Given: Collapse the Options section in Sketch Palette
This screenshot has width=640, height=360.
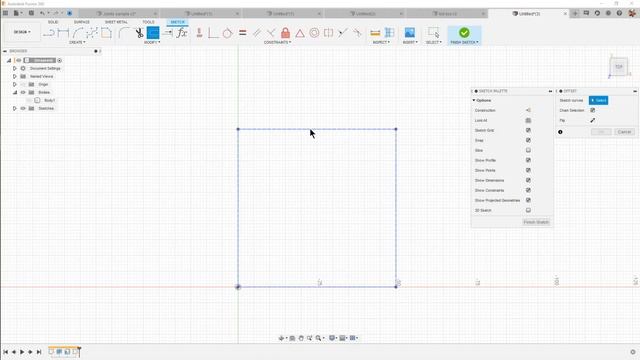Looking at the screenshot, I should (474, 100).
